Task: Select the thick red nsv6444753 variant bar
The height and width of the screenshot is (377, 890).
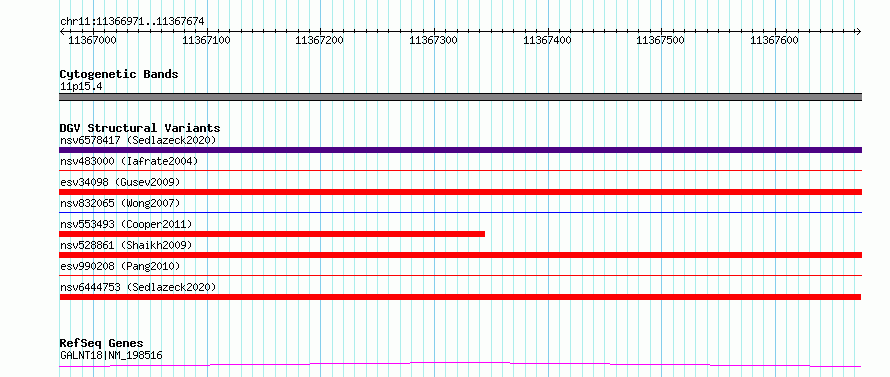Action: 460,297
